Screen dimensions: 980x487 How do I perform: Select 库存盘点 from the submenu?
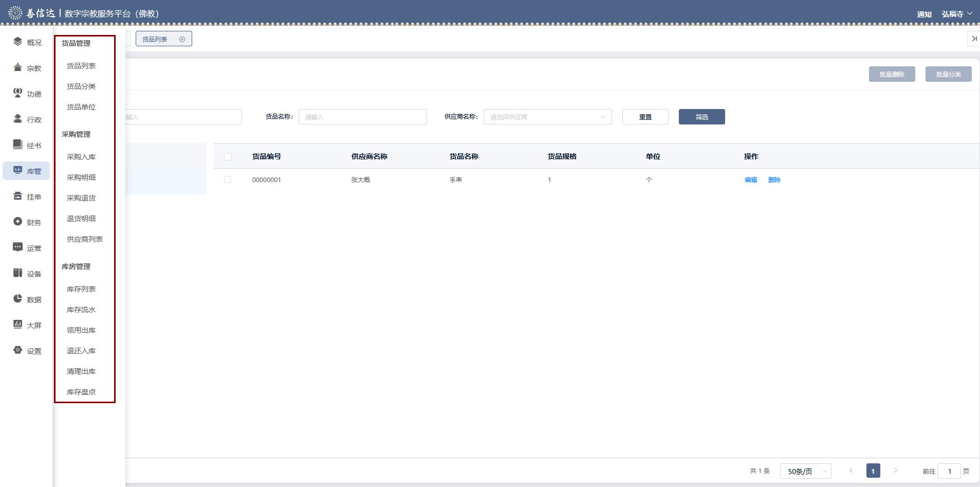pos(81,392)
